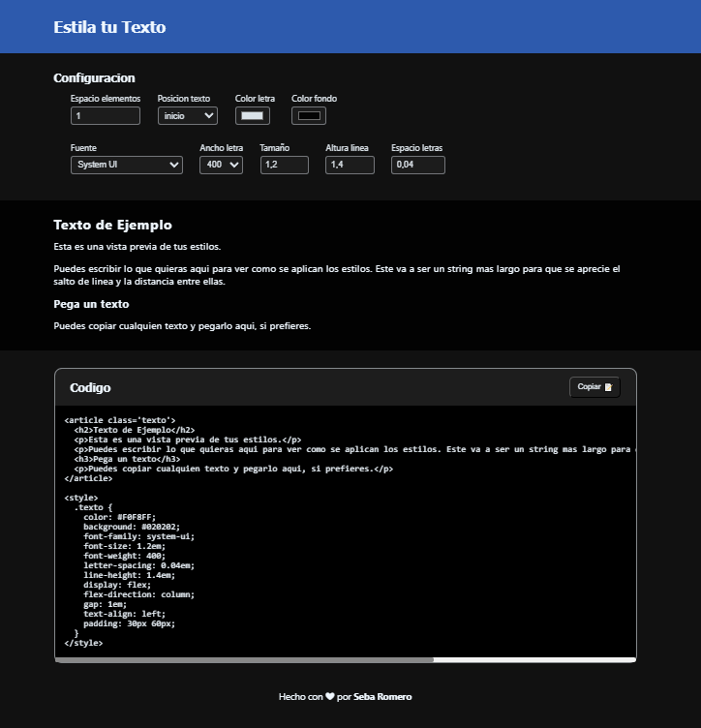Screen dimensions: 701x728
Task: Open the Color fondo color picker
Action: (309, 116)
